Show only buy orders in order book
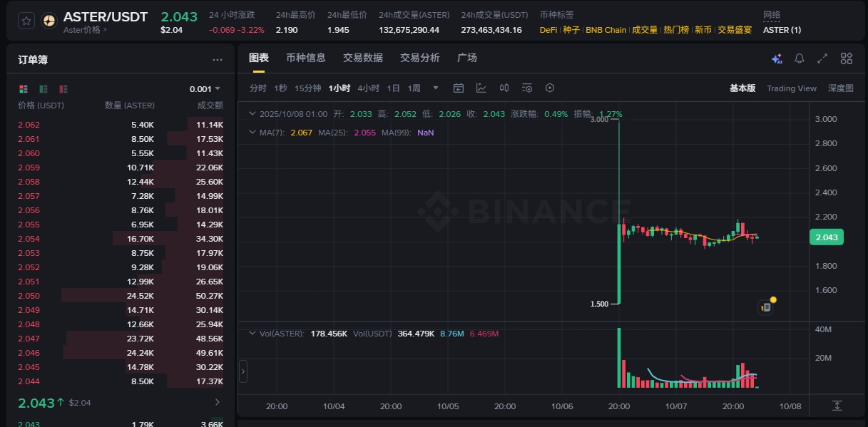Image resolution: width=868 pixels, height=427 pixels. click(44, 89)
